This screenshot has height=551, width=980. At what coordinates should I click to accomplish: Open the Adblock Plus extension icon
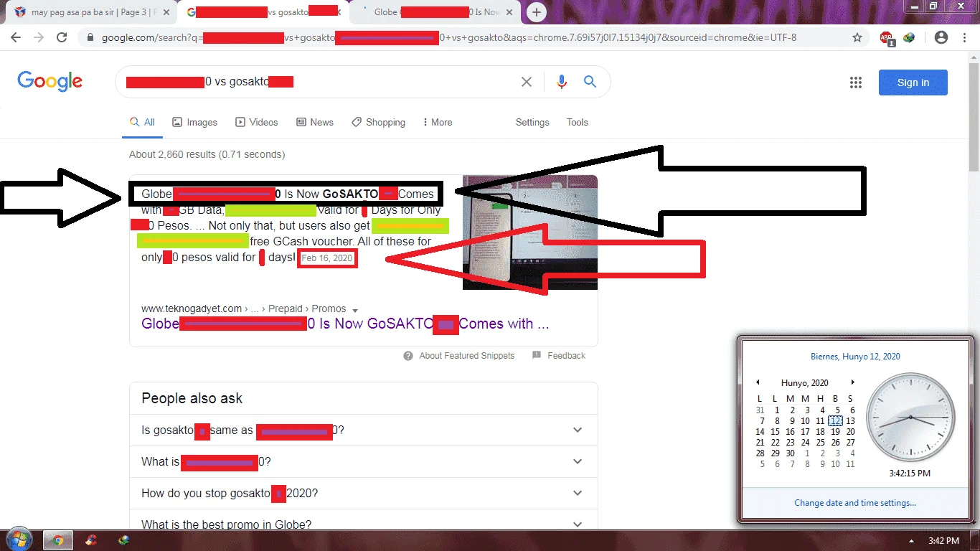(x=887, y=38)
